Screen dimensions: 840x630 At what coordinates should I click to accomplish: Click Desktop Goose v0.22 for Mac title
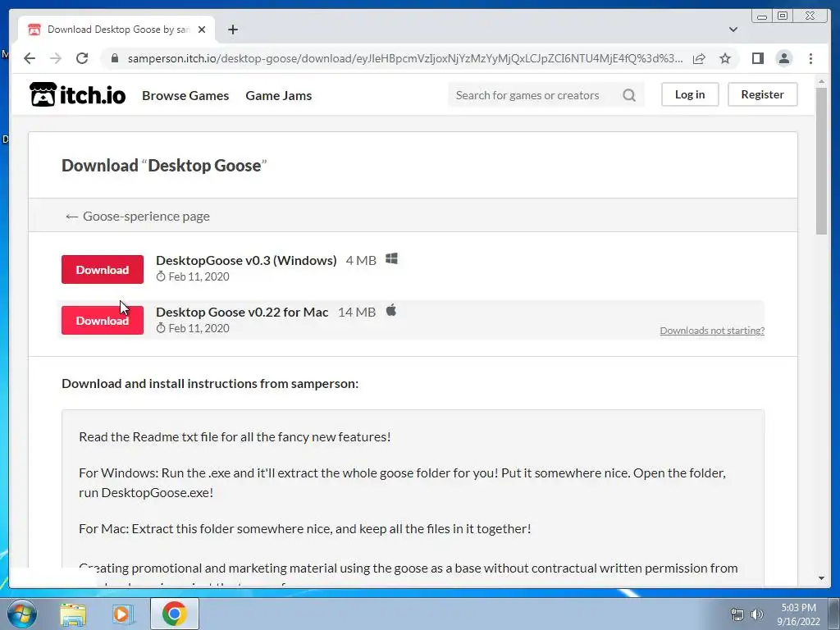tap(242, 312)
